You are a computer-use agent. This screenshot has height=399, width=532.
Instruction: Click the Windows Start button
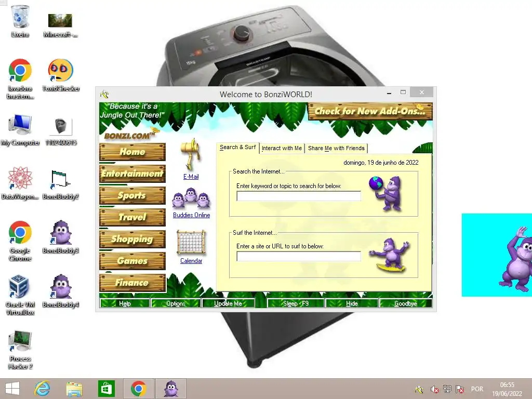[12, 389]
